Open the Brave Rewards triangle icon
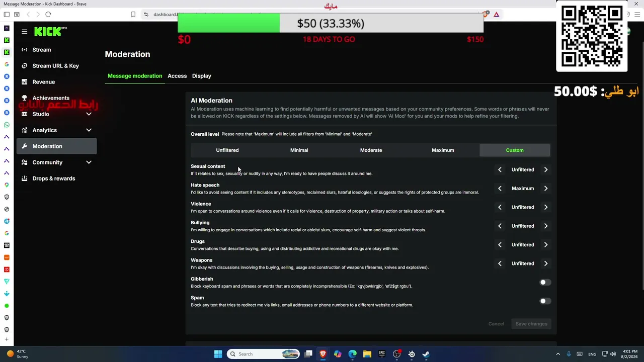The image size is (644, 362). coord(496,15)
